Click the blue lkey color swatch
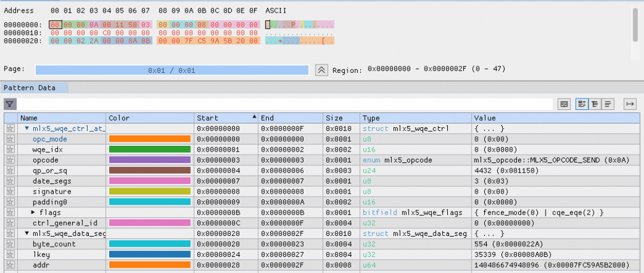This screenshot has height=273, width=644. 150,254
